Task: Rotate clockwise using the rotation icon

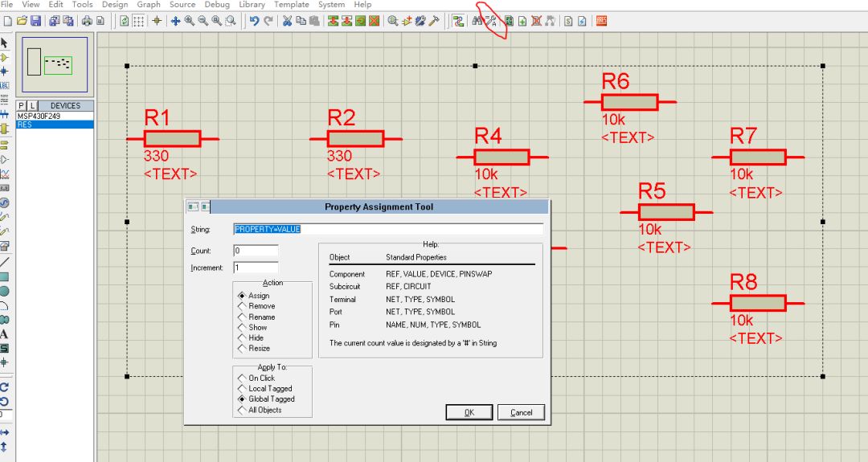Action: (x=5, y=386)
